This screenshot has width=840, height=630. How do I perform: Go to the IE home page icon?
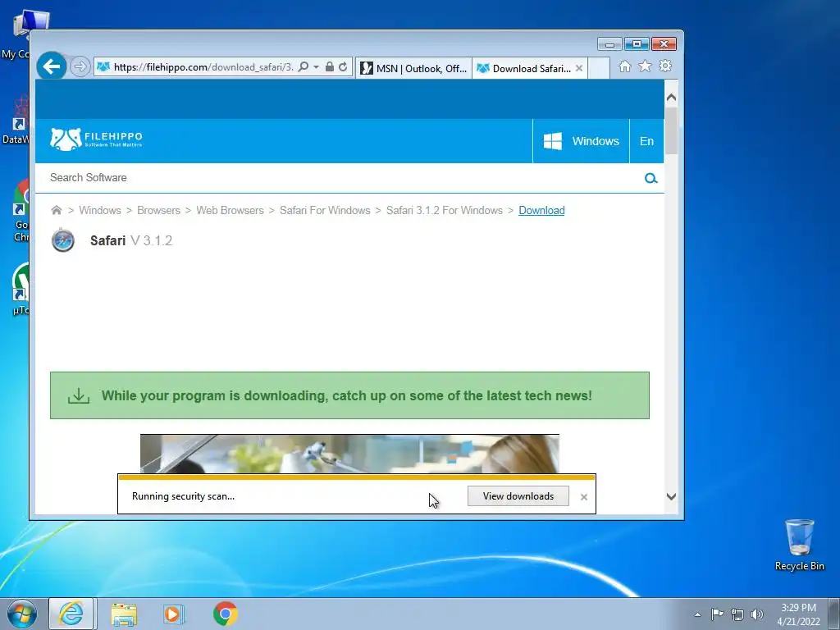click(x=624, y=66)
